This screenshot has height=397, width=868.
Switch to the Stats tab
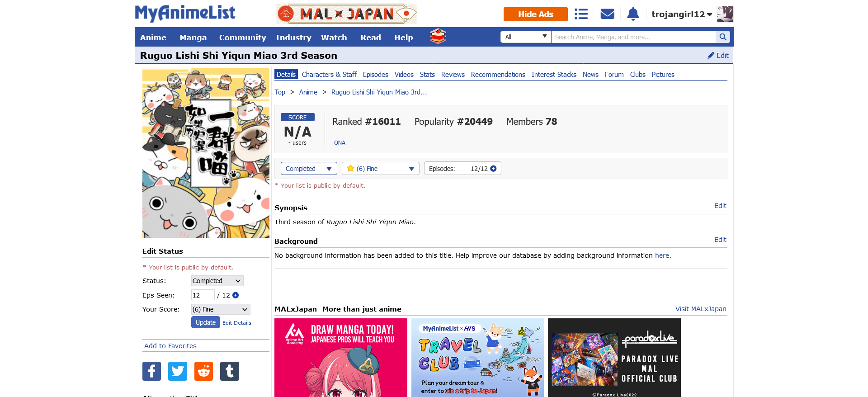(x=427, y=75)
